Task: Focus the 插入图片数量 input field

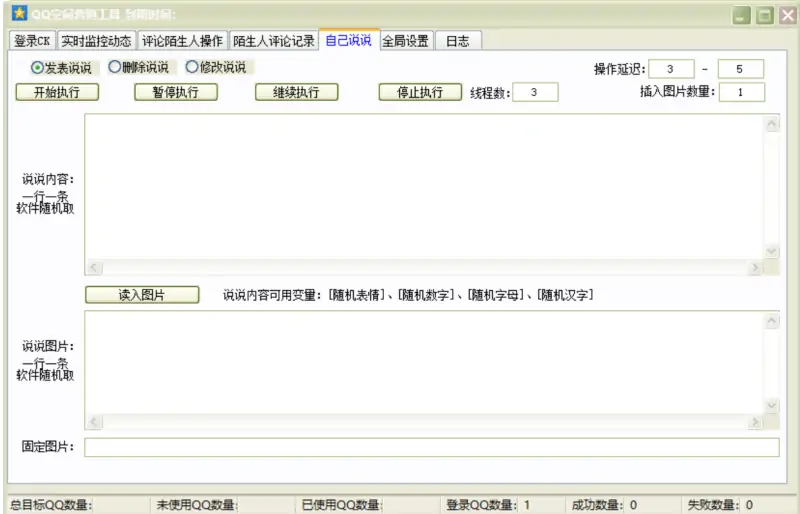Action: tap(742, 92)
